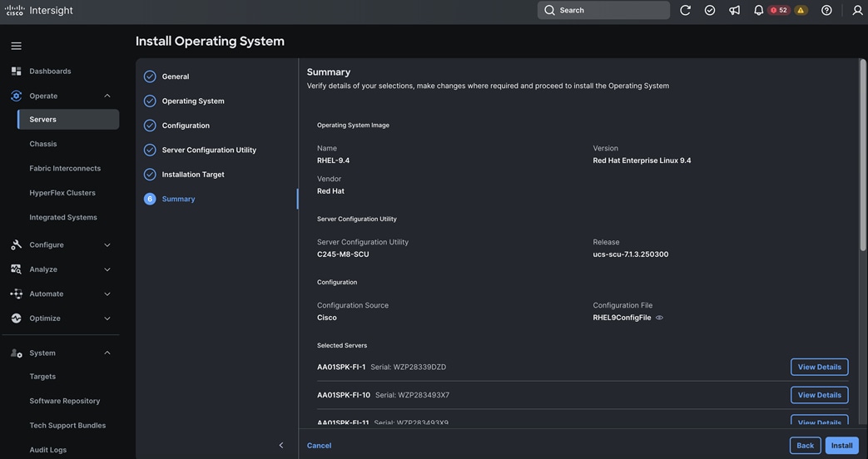Preview RHEL9ConfigFile with the eye icon
Viewport: 868px width, 459px height.
(x=659, y=318)
